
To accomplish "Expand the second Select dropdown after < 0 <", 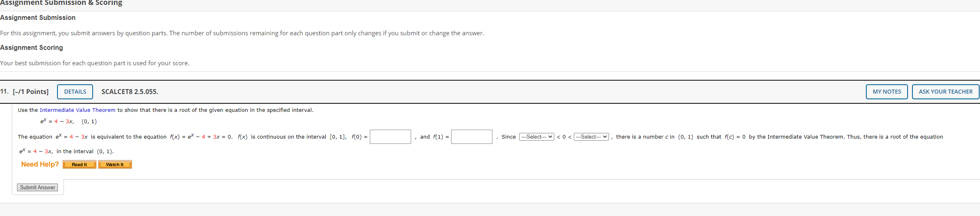I will point(591,137).
